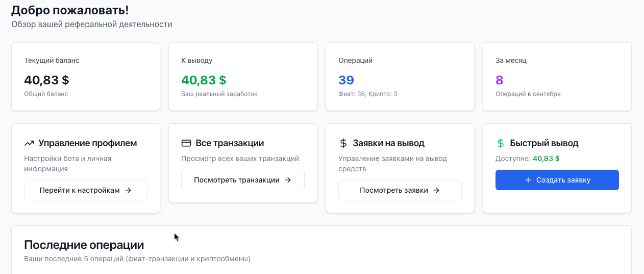This screenshot has width=644, height=274.
Task: Click the arrow icon in Посмотреть заявки
Action: coord(436,190)
